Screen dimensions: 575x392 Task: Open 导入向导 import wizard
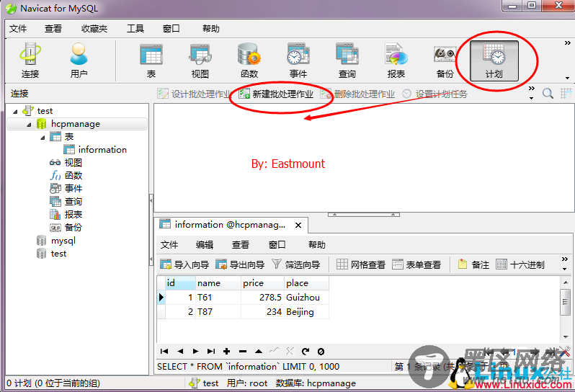click(x=184, y=264)
